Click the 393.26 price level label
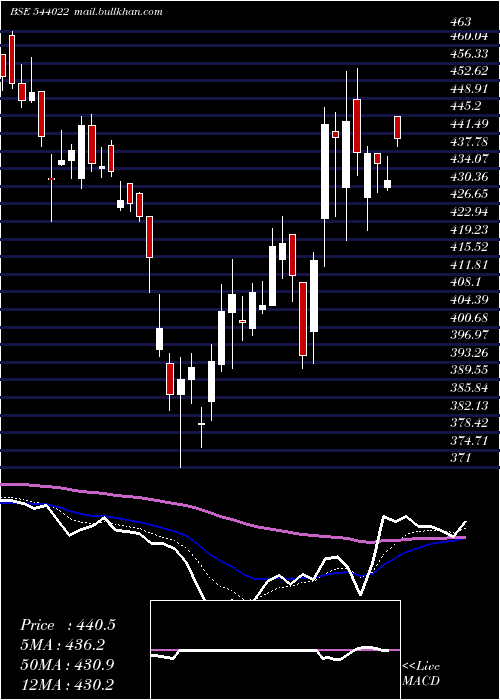 pyautogui.click(x=469, y=352)
